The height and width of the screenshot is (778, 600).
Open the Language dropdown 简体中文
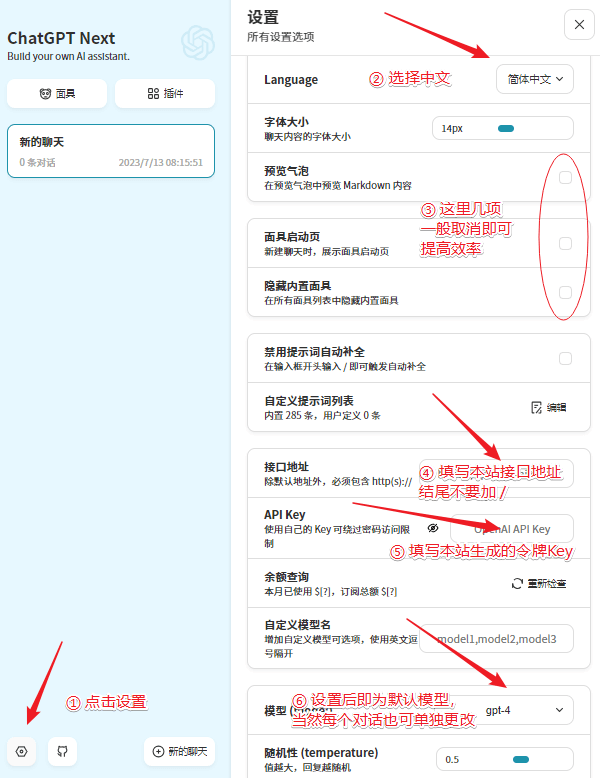pos(535,79)
